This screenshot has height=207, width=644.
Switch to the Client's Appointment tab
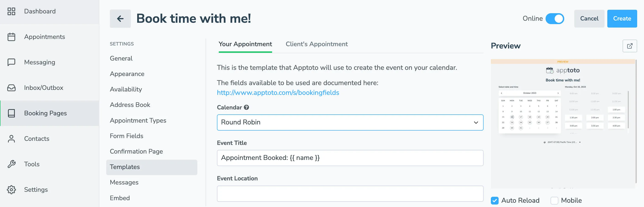[317, 44]
